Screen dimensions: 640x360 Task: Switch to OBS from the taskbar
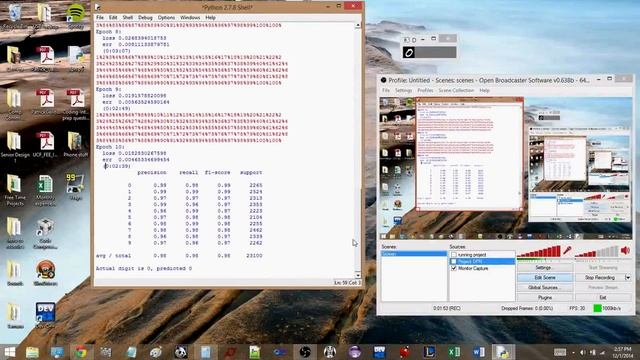pyautogui.click(x=305, y=352)
